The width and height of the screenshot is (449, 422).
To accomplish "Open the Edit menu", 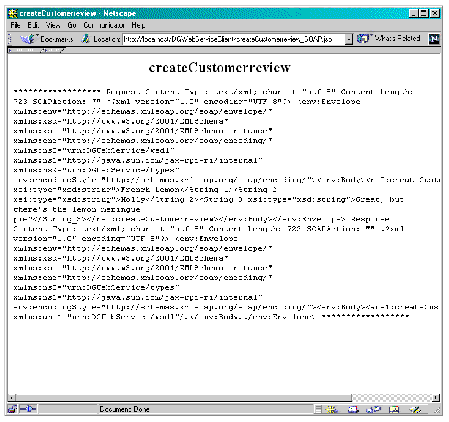I will click(x=33, y=25).
